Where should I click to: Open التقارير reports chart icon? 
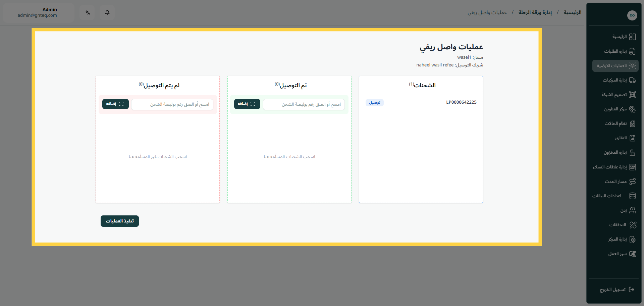(x=632, y=138)
